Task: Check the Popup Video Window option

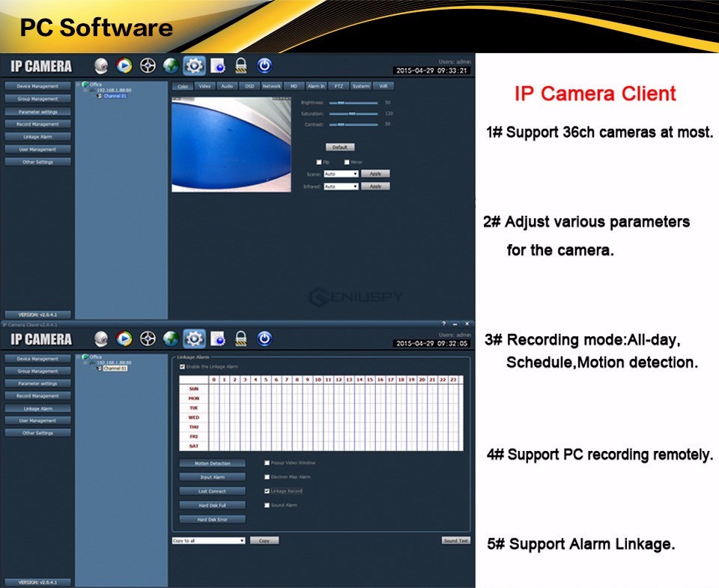Action: [x=267, y=464]
